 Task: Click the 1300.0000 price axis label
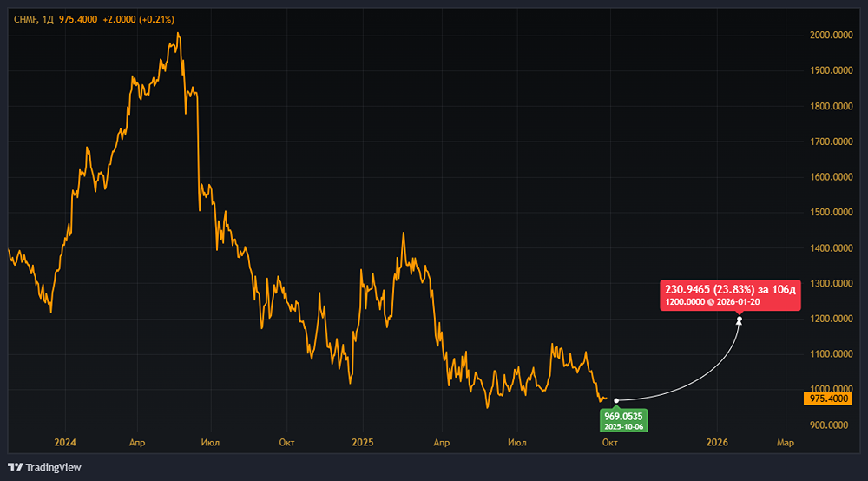click(x=831, y=283)
